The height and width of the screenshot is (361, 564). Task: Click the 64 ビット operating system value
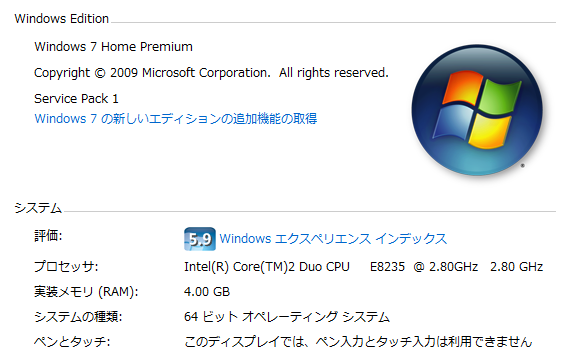pos(287,317)
